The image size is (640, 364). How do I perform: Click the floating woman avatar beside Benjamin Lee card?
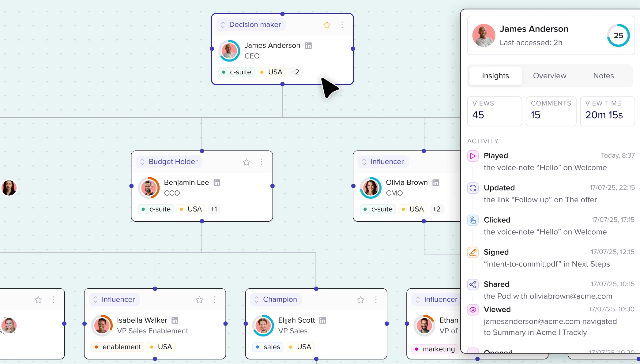9,188
